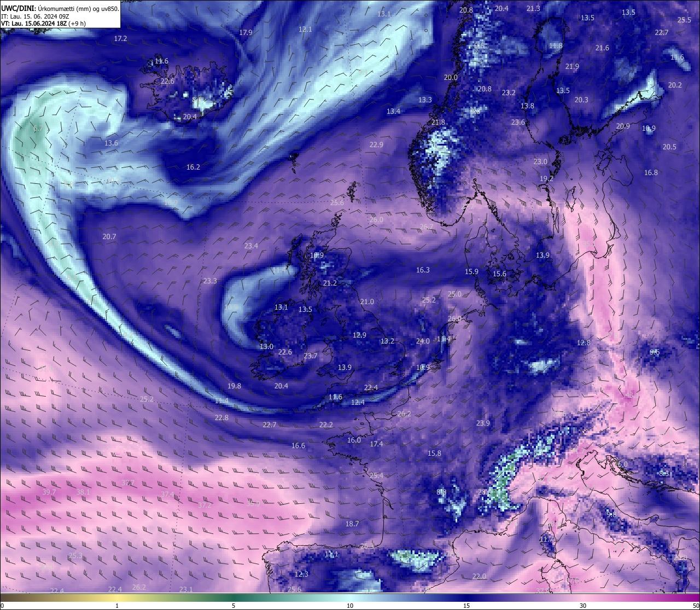The image size is (700, 610).
Task: Click the 'UWC/DINI: Úrkomumætti (mm) og uv850.' title
Action: coord(60,9)
